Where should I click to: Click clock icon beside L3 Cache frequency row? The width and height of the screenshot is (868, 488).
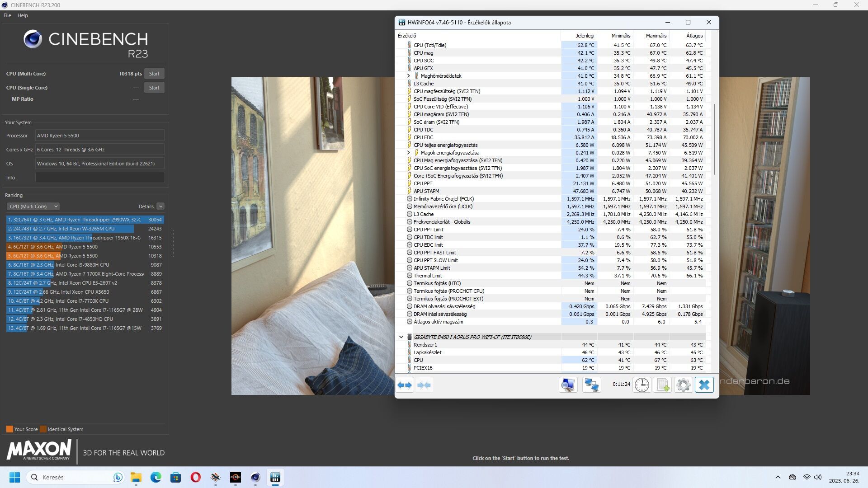click(x=409, y=214)
